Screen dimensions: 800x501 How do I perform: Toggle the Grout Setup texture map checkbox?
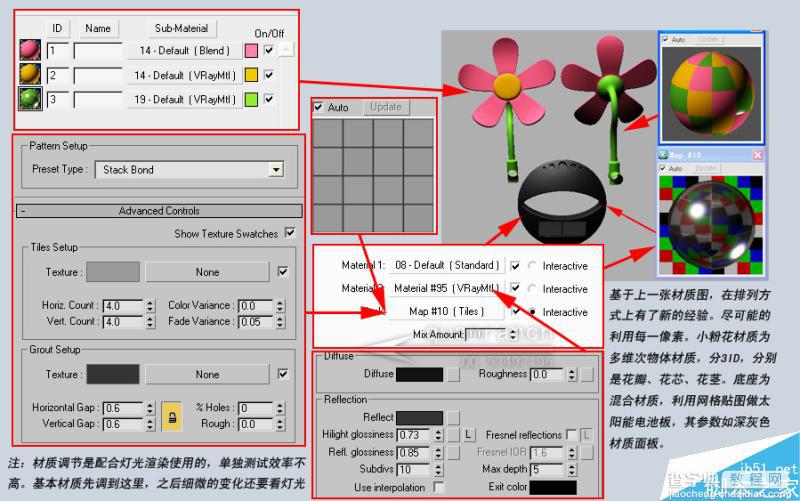tap(283, 374)
